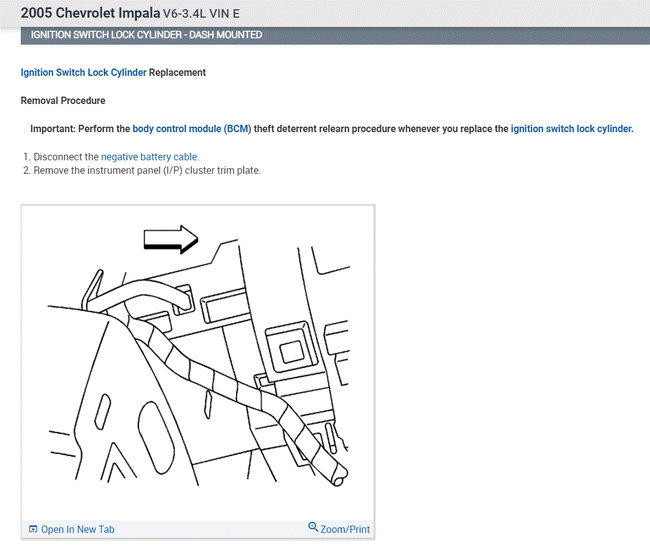Click the square connector drawn in the diagram
This screenshot has width=650, height=547.
pyautogui.click(x=292, y=351)
